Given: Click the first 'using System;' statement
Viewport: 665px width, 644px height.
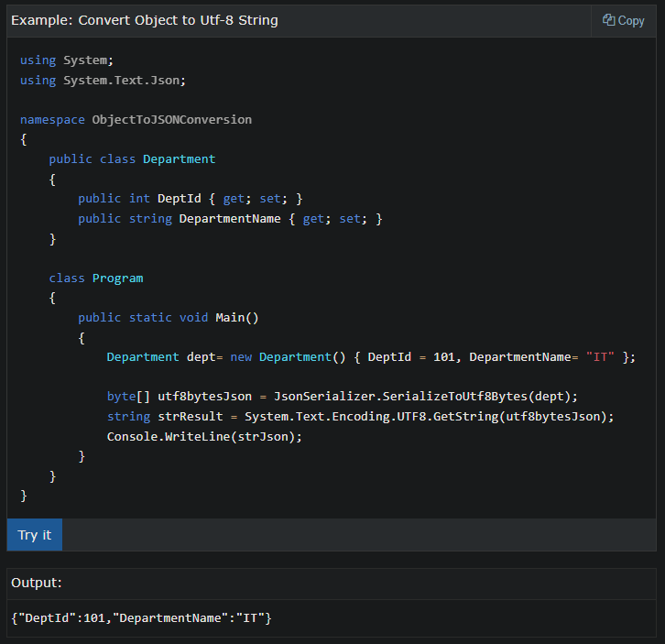Looking at the screenshot, I should [67, 60].
